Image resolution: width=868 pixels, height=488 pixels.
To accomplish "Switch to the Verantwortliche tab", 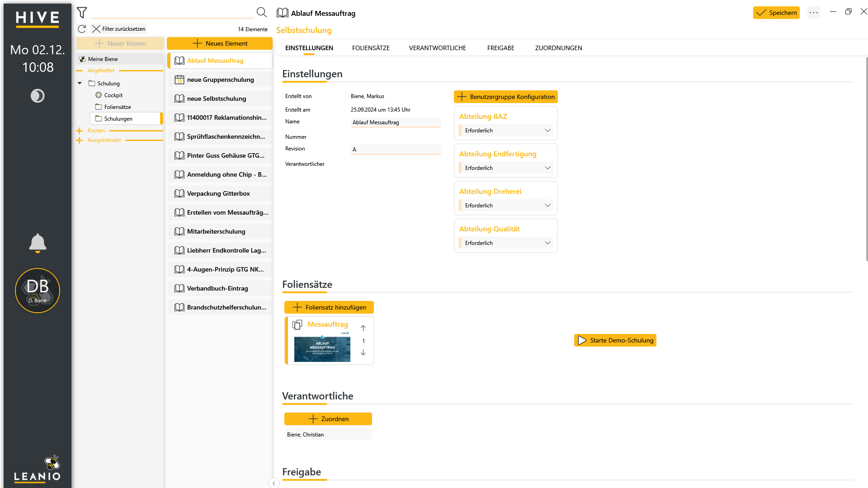I will click(x=437, y=48).
